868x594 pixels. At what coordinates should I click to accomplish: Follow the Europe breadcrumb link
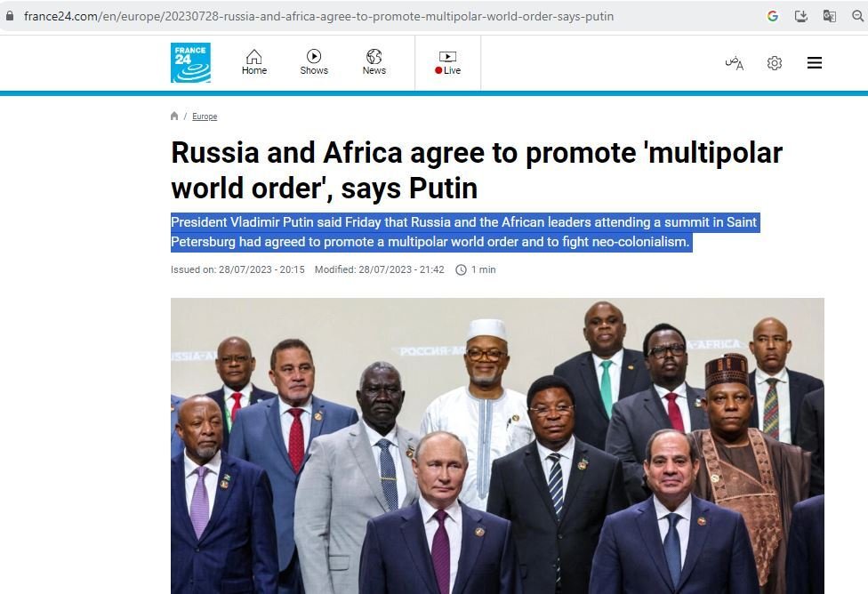[x=205, y=116]
